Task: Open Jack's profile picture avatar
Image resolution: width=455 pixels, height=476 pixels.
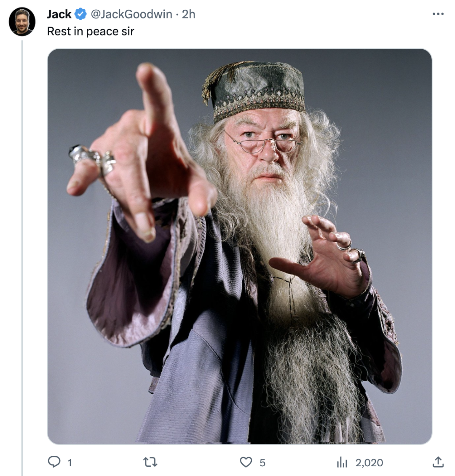Action: click(22, 22)
